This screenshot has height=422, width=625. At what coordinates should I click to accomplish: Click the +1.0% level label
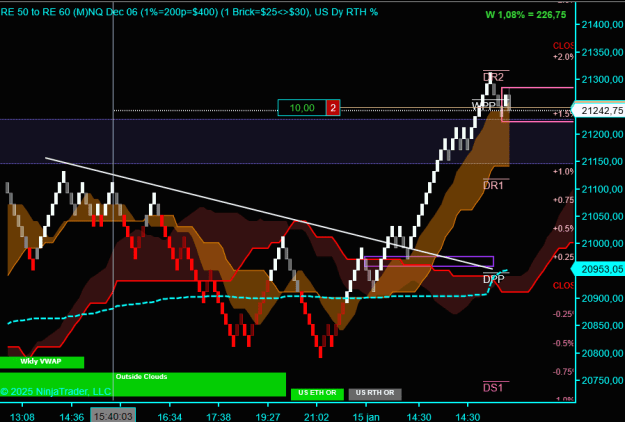tap(563, 171)
